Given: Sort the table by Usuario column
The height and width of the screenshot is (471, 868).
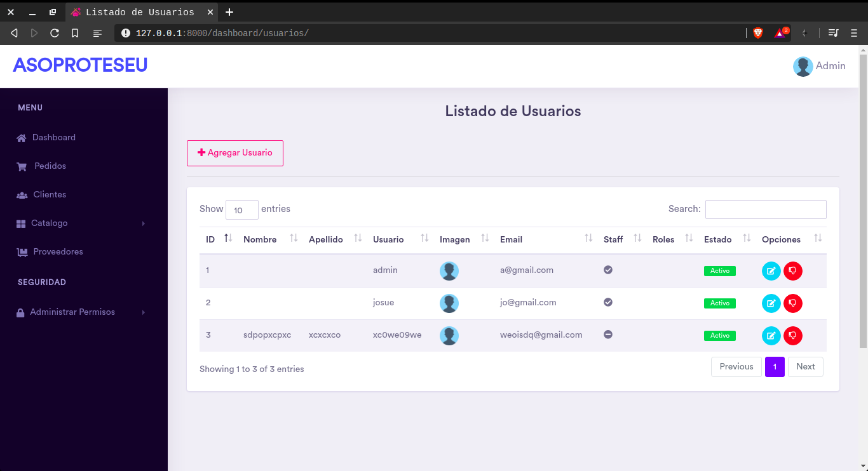Looking at the screenshot, I should pos(400,239).
